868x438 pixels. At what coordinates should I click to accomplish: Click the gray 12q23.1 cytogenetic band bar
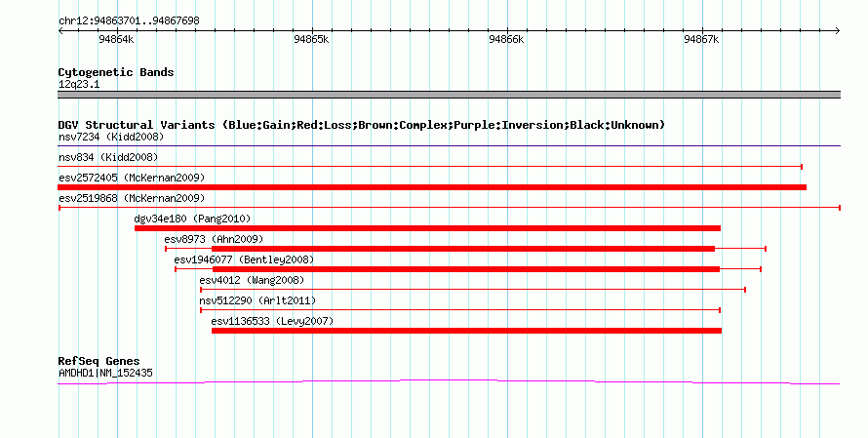pos(449,95)
